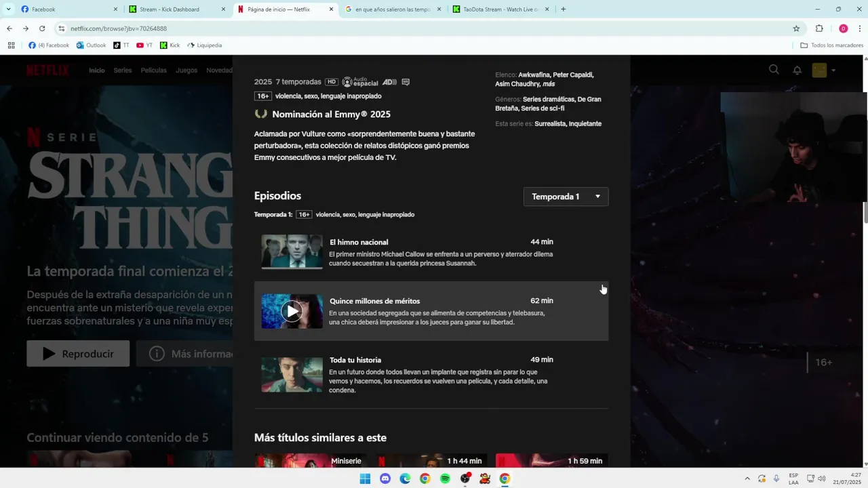This screenshot has height=488, width=868.
Task: Click the Más información button
Action: [184, 354]
